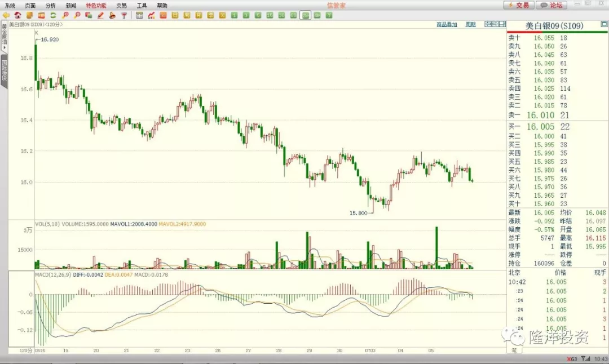Screen dimensions: 609x364
Task: Open the red 特色功能 menu
Action: tap(96, 6)
